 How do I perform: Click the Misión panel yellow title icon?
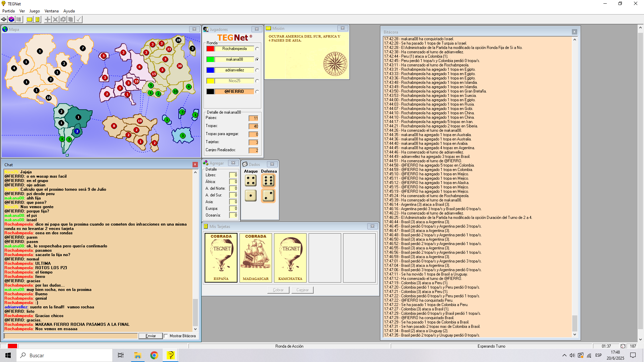pos(269,28)
